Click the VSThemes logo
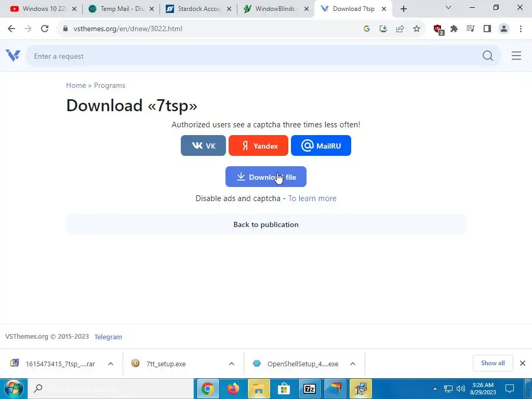The width and height of the screenshot is (532, 399). (13, 55)
